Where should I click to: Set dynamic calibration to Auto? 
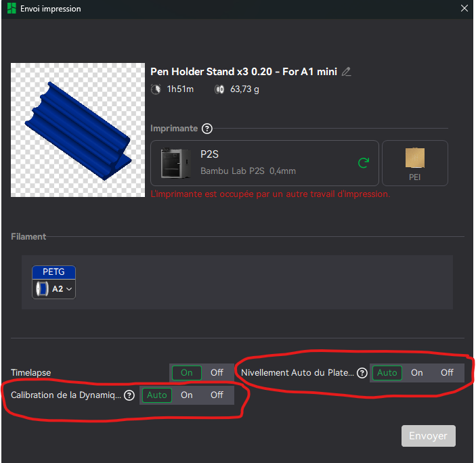[157, 395]
